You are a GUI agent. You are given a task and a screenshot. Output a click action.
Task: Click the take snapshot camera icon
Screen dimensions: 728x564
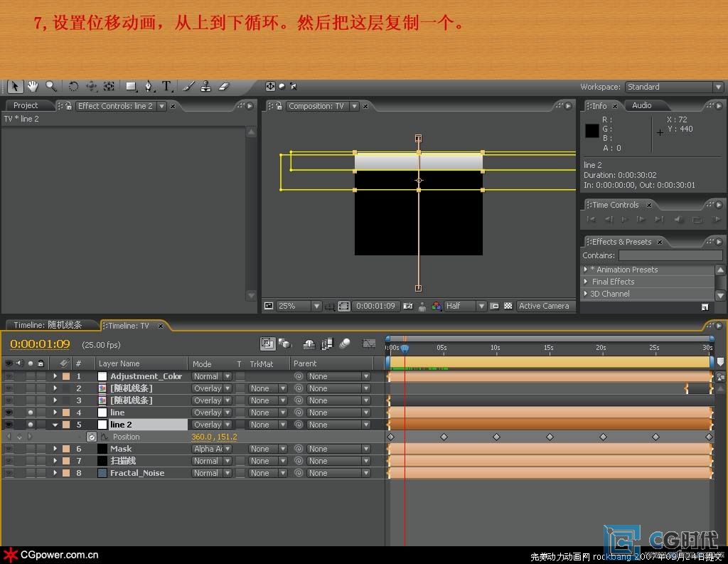[x=407, y=306]
